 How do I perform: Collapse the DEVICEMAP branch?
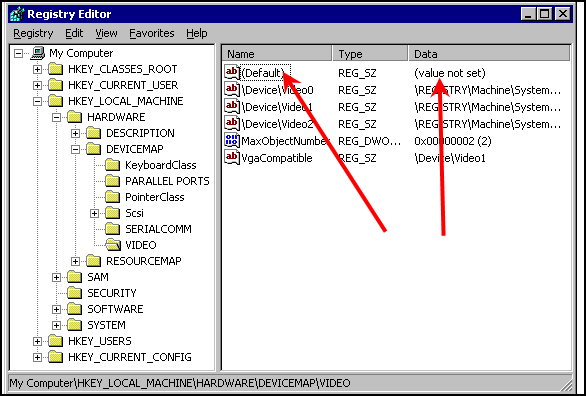75,149
